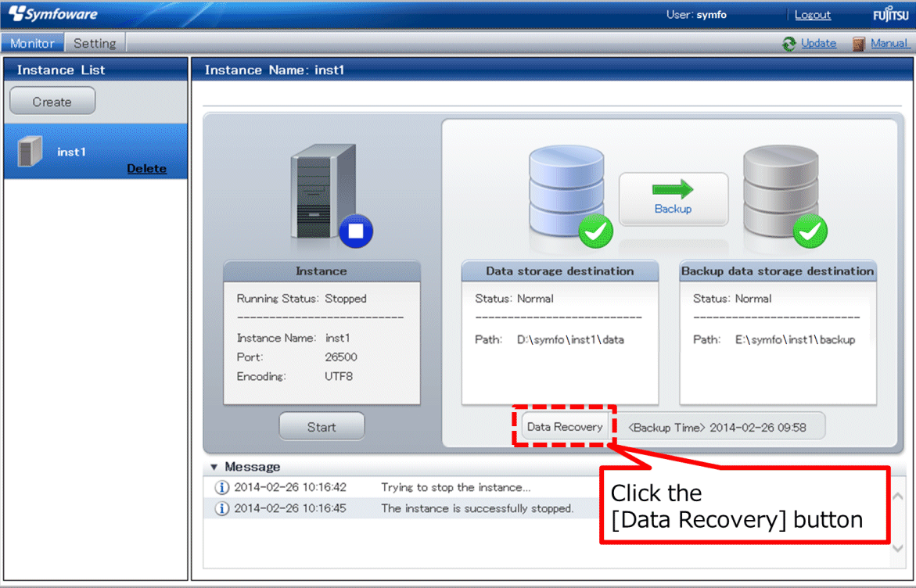Click the 2014-02-26 10:16:45 timestamp
The width and height of the screenshot is (916, 588).
(290, 508)
